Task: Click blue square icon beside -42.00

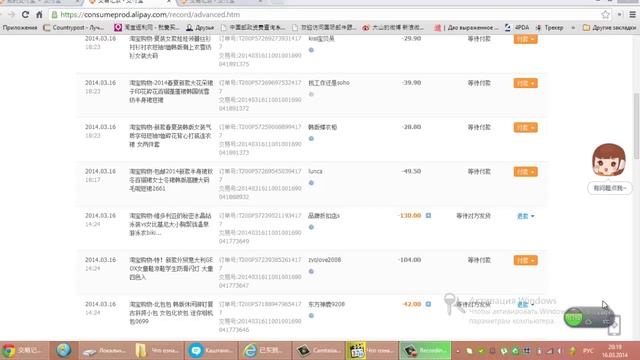Action: click(428, 304)
